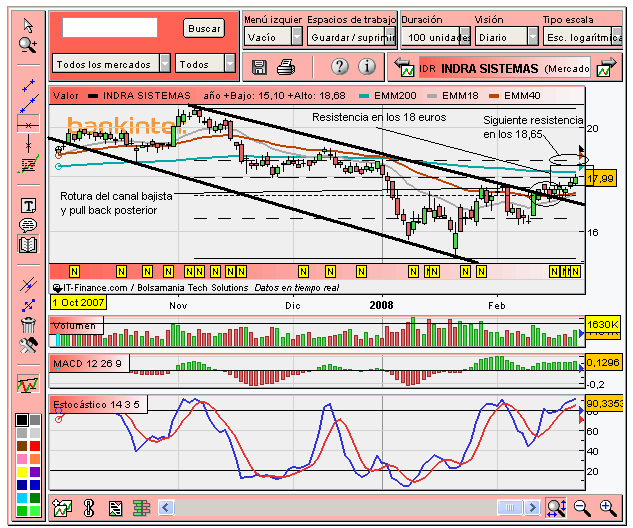
Task: Pick the red color swatch
Action: [x=35, y=446]
